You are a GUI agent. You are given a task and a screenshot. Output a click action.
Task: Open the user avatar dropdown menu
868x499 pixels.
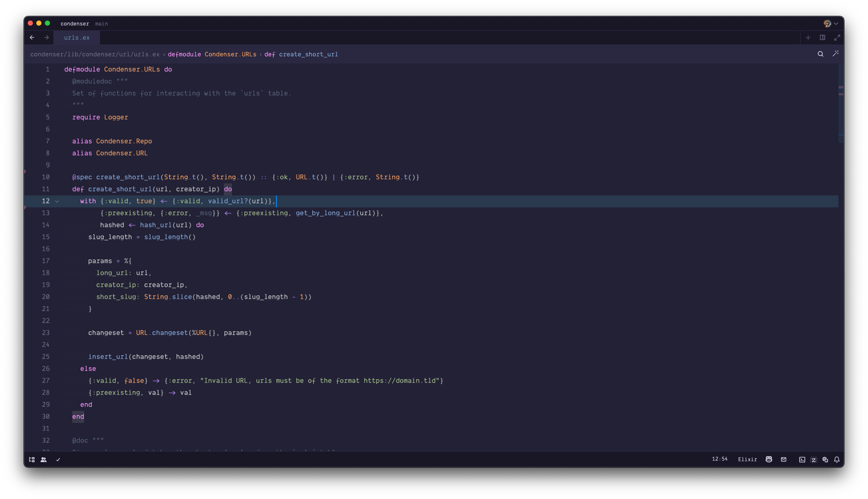[x=831, y=24]
